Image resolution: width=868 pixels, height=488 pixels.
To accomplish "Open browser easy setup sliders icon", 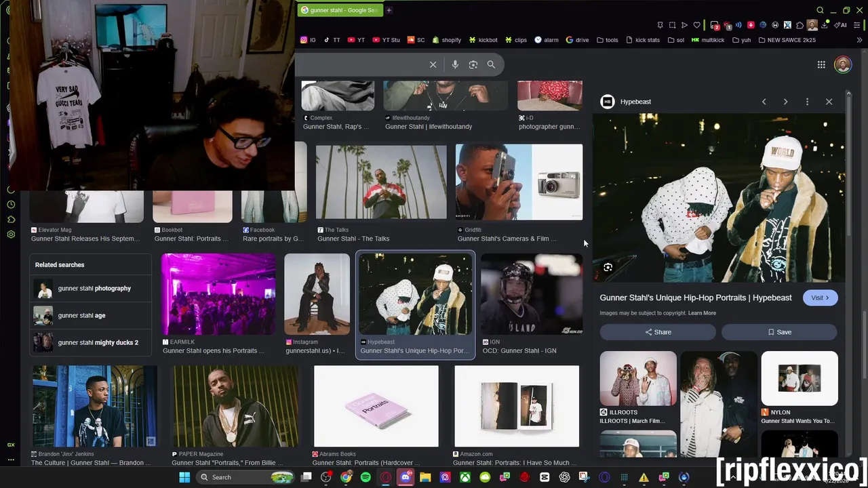I will click(858, 25).
